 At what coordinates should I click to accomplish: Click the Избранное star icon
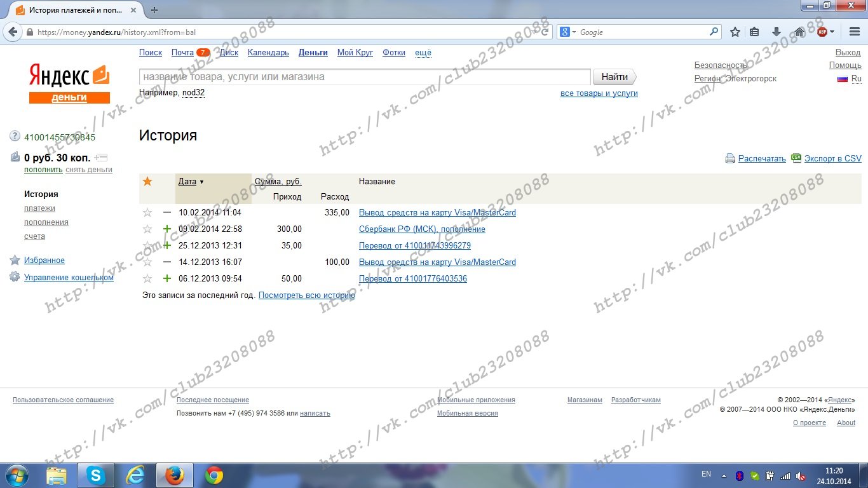coord(15,260)
